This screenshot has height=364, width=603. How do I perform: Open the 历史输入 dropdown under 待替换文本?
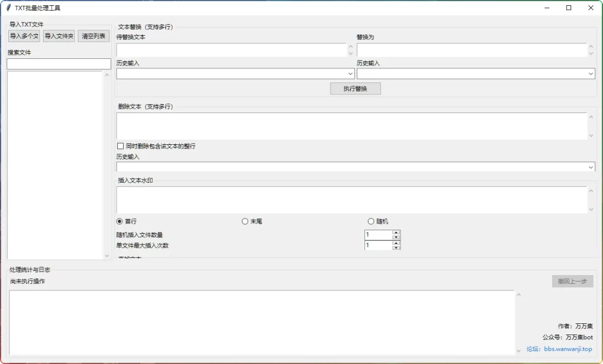[x=347, y=73]
